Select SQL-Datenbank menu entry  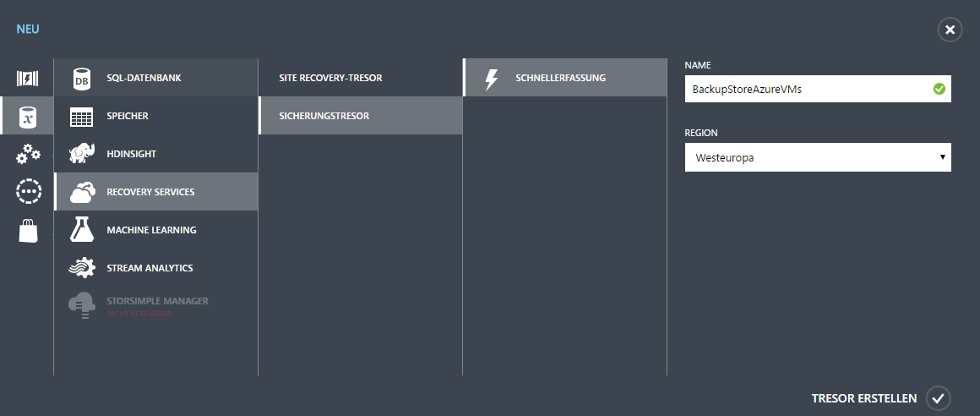(x=155, y=78)
